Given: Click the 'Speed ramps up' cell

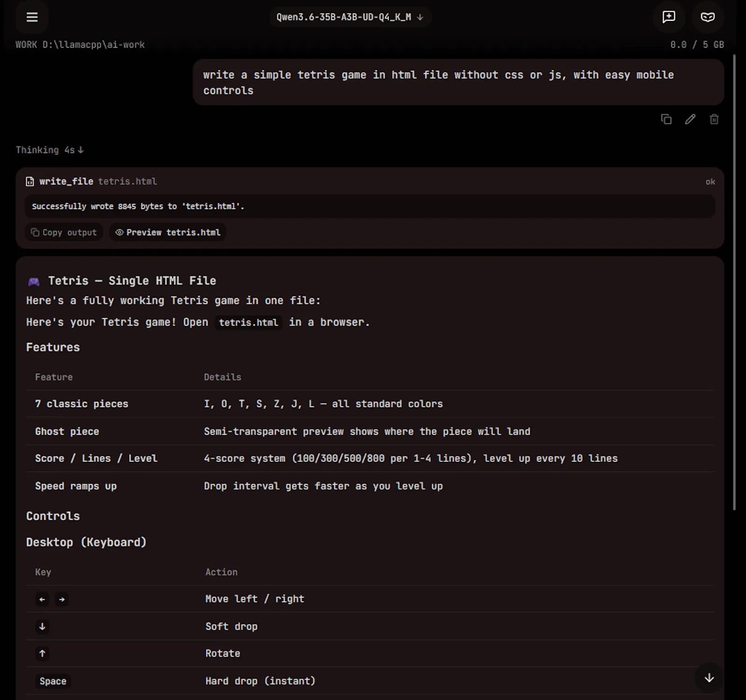Looking at the screenshot, I should 76,486.
